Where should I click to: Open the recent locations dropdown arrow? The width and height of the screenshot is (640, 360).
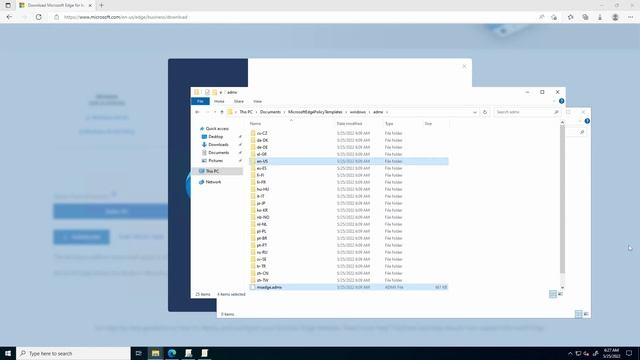click(x=215, y=112)
